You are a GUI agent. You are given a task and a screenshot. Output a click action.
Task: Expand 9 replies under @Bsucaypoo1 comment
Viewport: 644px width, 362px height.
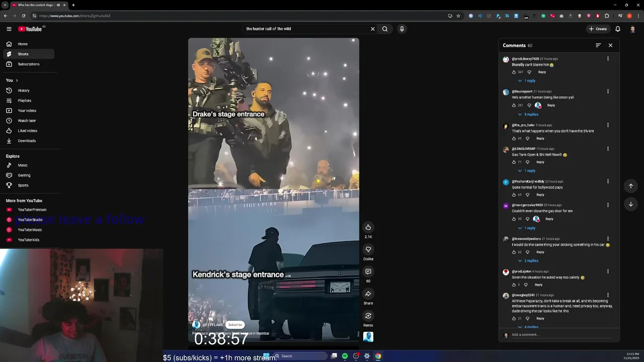[x=528, y=115]
